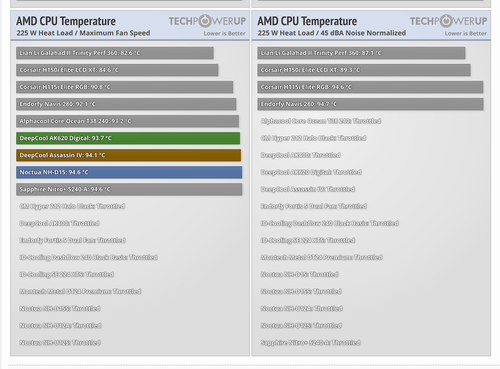Viewport: 500px width, 369px height.
Task: Select Sapphire Nitro+ S240-A Throttled, Noise Normalized chart
Action: [311, 342]
